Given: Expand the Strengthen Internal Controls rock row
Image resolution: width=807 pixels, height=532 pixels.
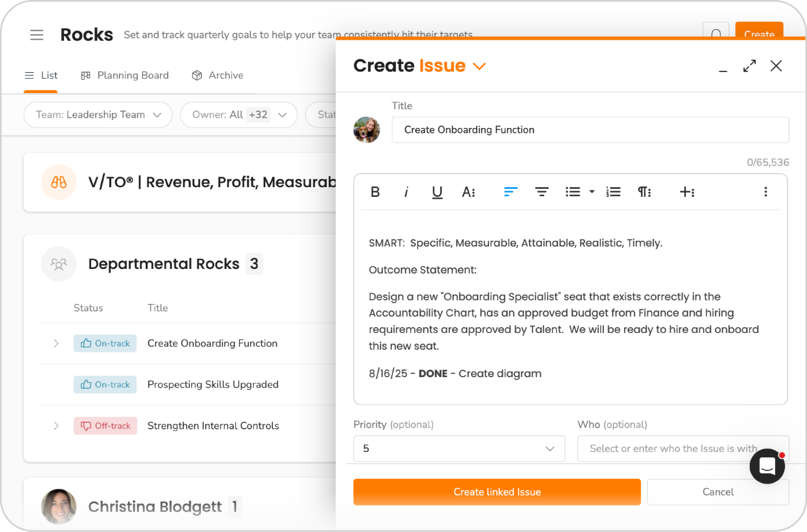Looking at the screenshot, I should [56, 425].
